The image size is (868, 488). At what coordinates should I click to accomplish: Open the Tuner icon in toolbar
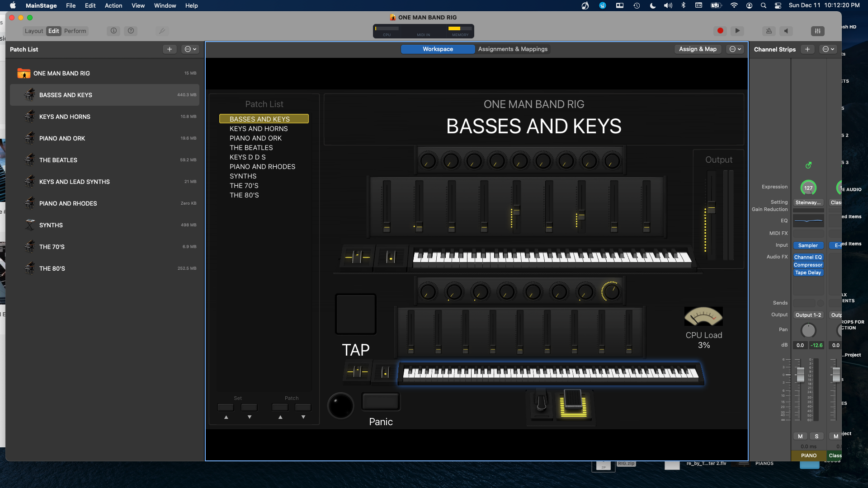[769, 31]
